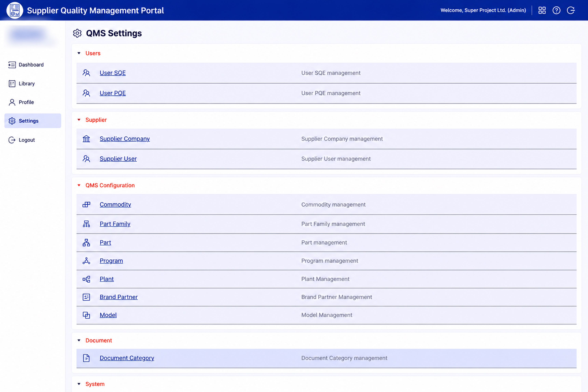The width and height of the screenshot is (588, 392).
Task: Collapse the Users section
Action: coord(79,53)
